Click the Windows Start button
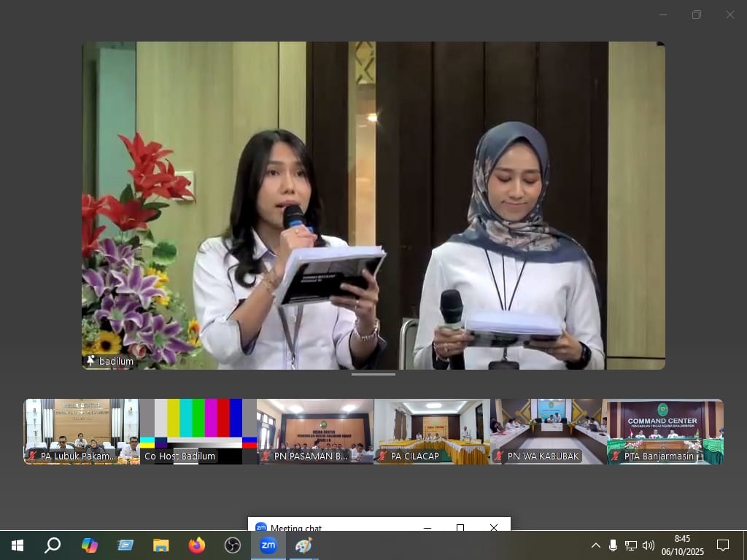747x560 pixels. pos(18,545)
